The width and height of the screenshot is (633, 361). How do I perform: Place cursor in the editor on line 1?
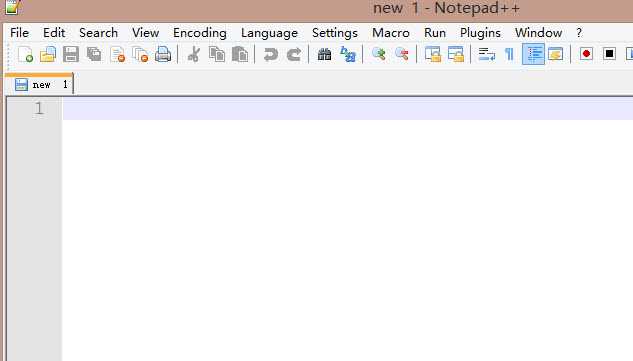click(347, 109)
